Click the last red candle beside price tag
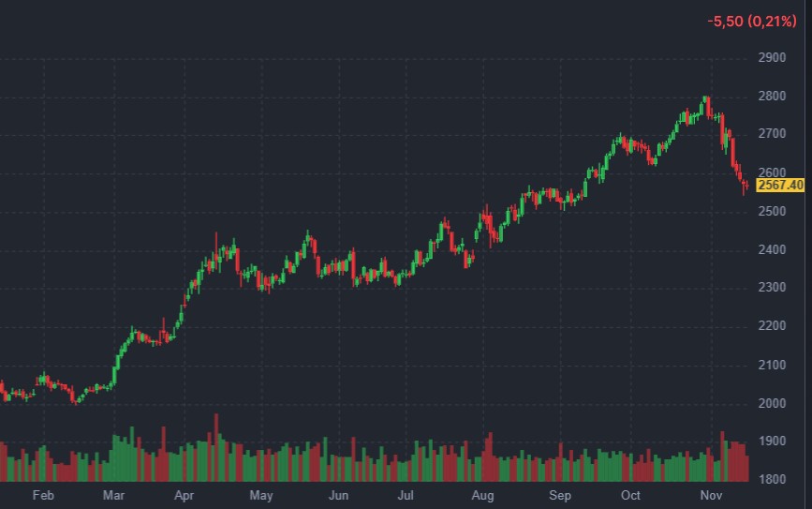Screen dimensions: 812x509 point(745,187)
